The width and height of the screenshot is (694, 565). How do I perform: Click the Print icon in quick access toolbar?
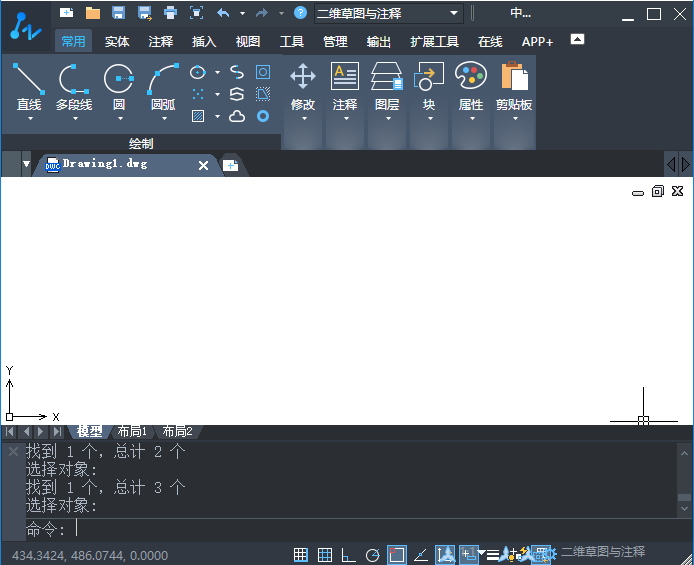[170, 13]
